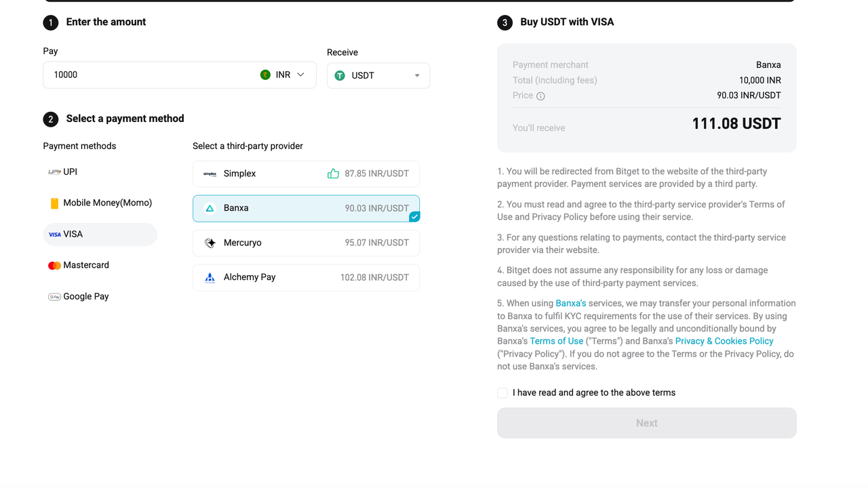Select Mastercard payment method
Image resolution: width=868 pixels, height=488 pixels.
[x=100, y=266]
